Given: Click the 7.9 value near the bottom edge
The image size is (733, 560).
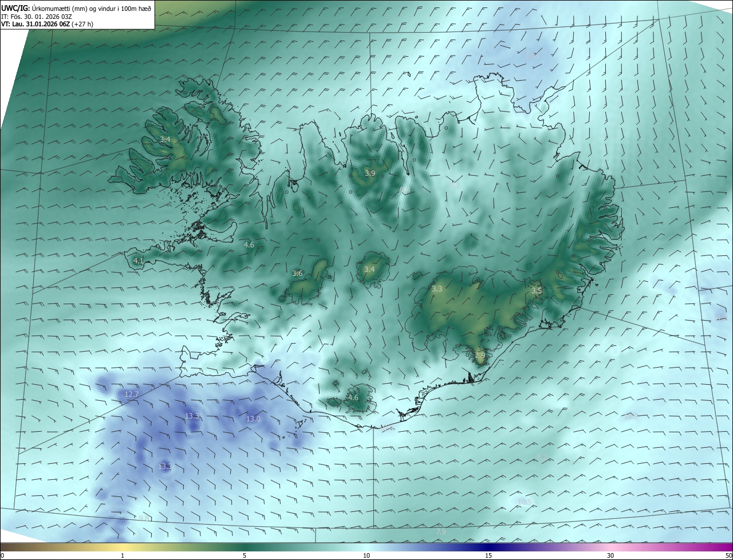Looking at the screenshot, I should 441,533.
